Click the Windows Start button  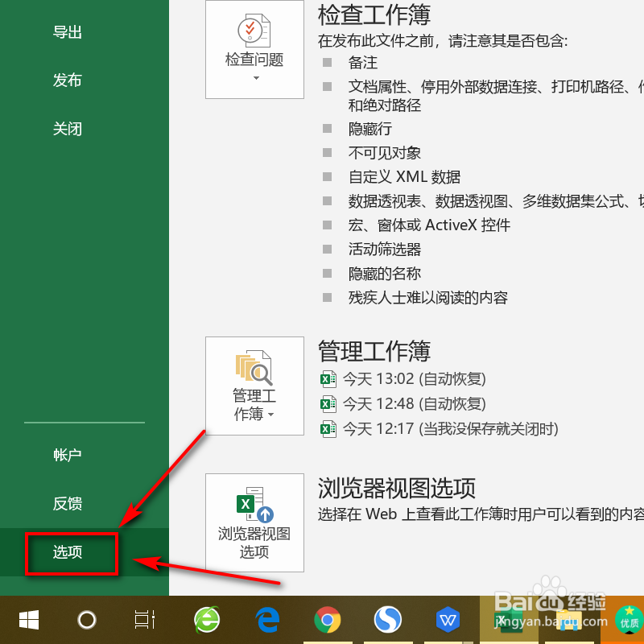pyautogui.click(x=29, y=620)
